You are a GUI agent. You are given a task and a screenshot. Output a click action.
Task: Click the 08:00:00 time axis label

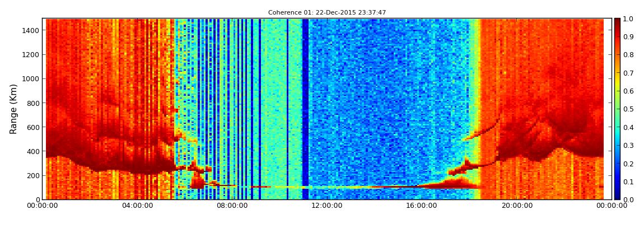[x=233, y=206]
